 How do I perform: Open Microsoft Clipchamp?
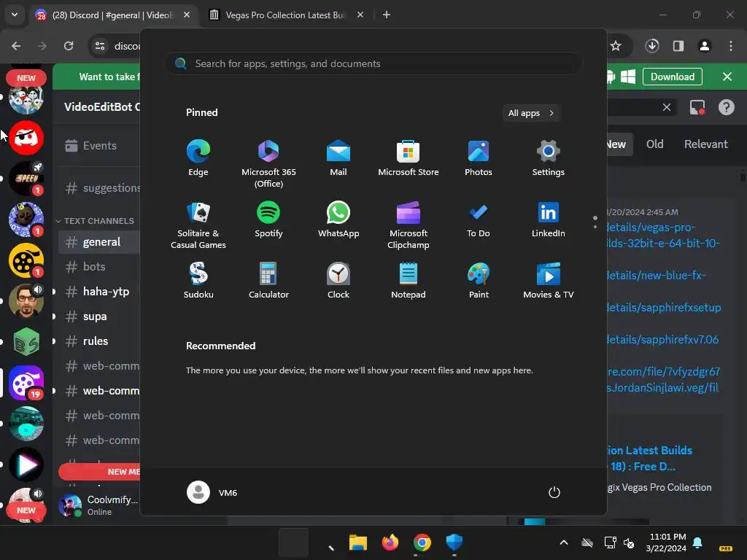click(409, 225)
